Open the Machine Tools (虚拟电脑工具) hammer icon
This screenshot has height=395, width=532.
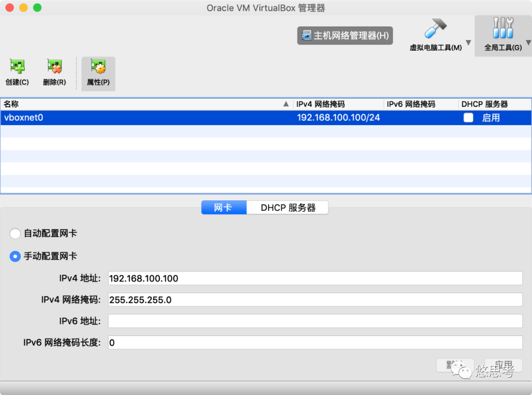(435, 29)
